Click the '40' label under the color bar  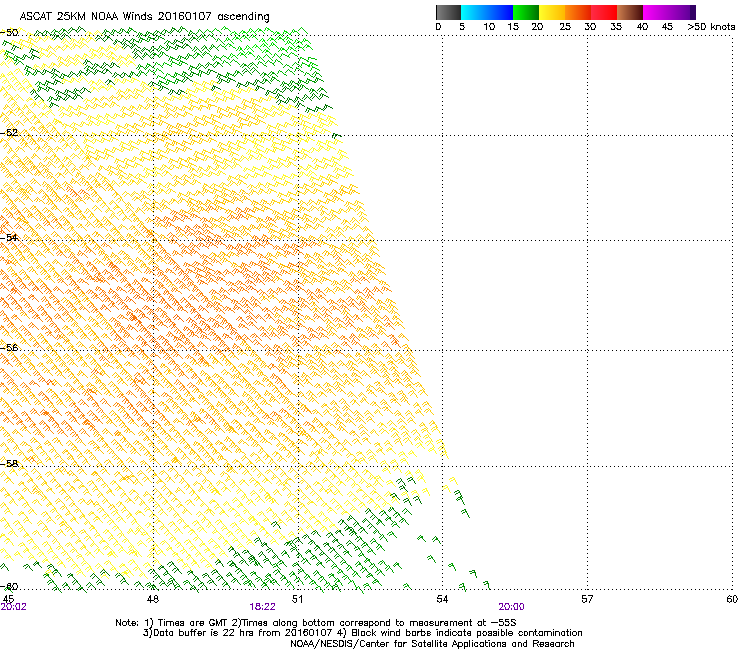click(642, 27)
